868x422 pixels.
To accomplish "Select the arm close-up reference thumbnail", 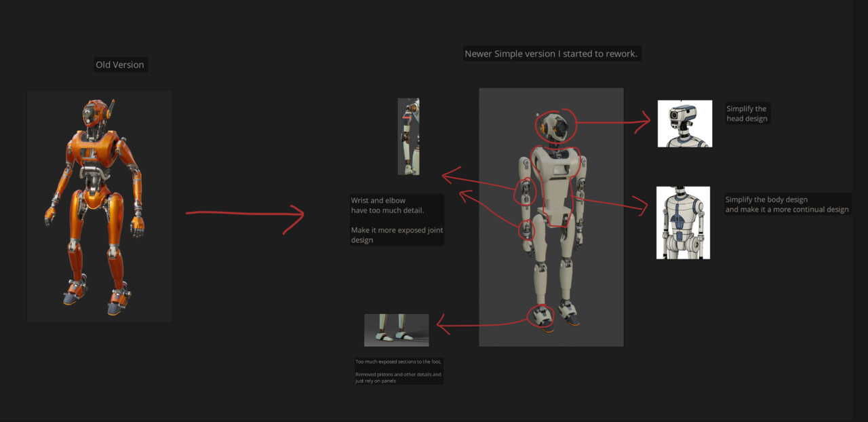I will pos(408,136).
